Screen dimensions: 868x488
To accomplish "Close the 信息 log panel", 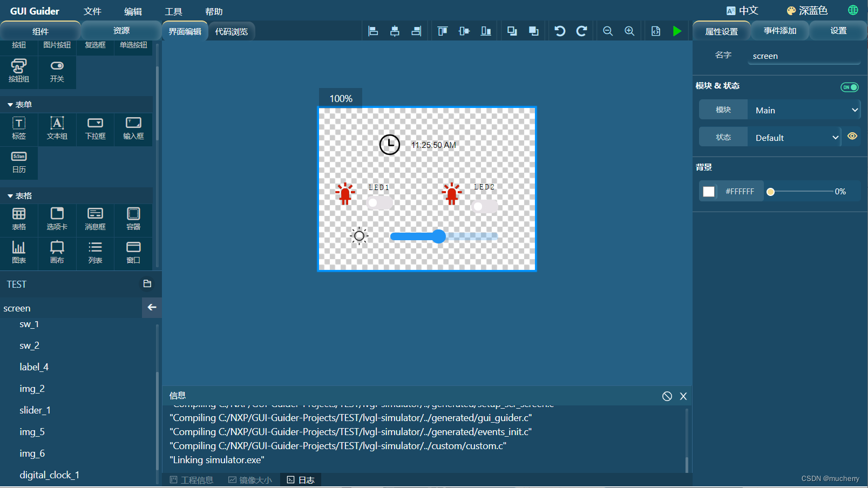I will 683,396.
